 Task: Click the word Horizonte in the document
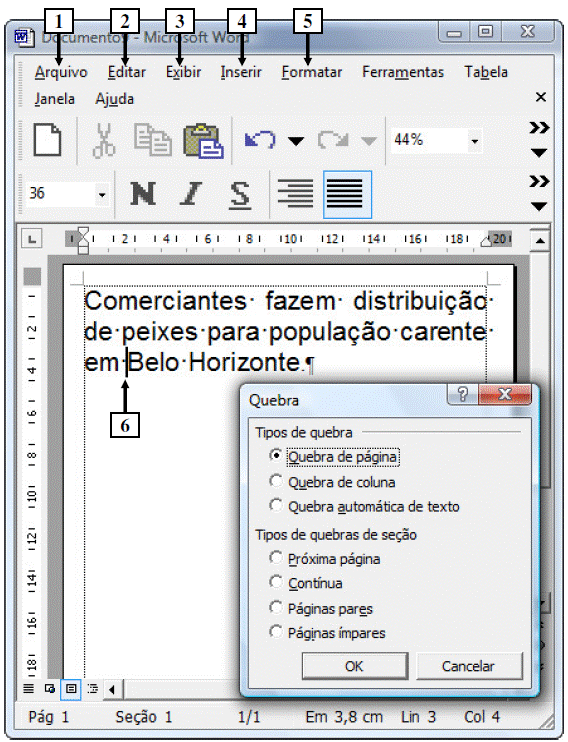click(244, 362)
